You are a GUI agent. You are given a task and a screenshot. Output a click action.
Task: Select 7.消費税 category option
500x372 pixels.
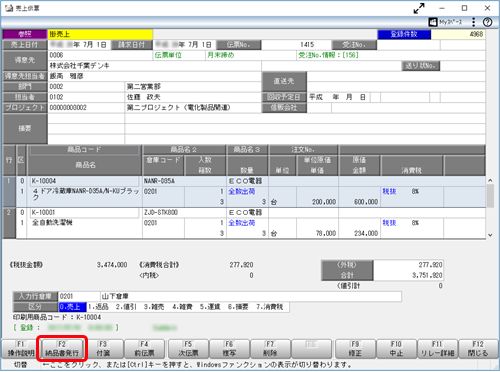[270, 307]
